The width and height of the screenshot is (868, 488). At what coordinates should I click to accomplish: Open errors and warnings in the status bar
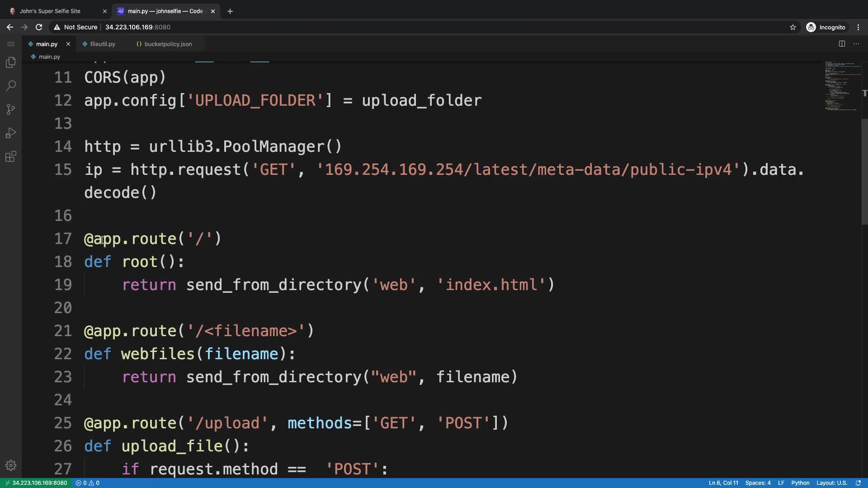click(x=88, y=483)
